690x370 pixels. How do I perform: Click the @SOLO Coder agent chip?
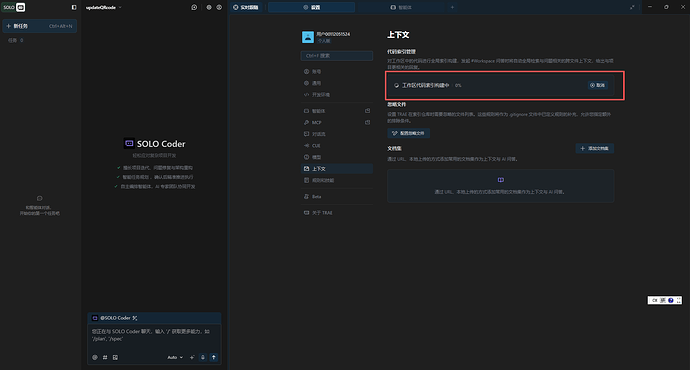[111, 318]
